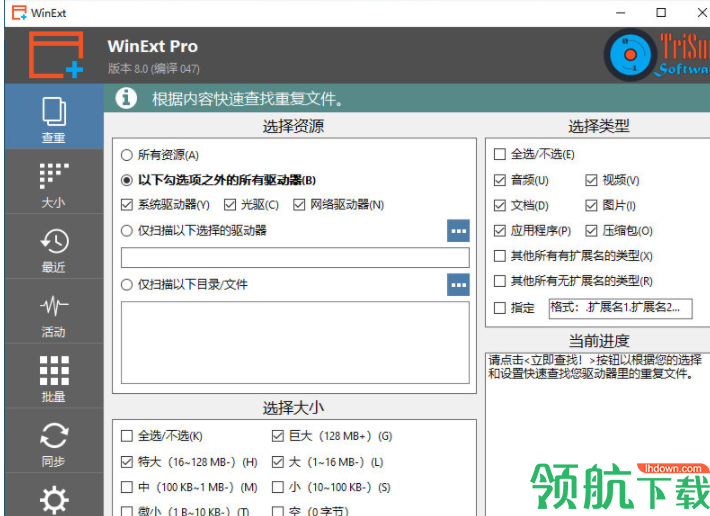Browse drives with the 仅扫描以下选择的驱动器 ellipsis button

(458, 231)
